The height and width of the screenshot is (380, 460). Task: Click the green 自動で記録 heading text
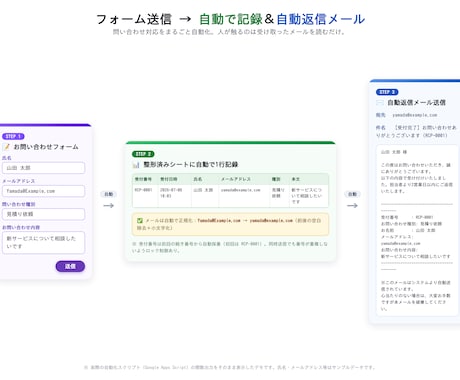tap(231, 19)
